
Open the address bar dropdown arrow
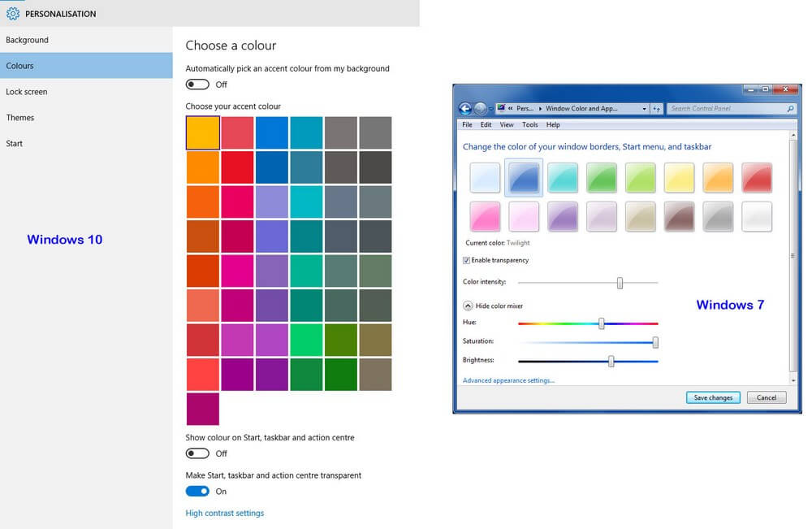point(644,108)
